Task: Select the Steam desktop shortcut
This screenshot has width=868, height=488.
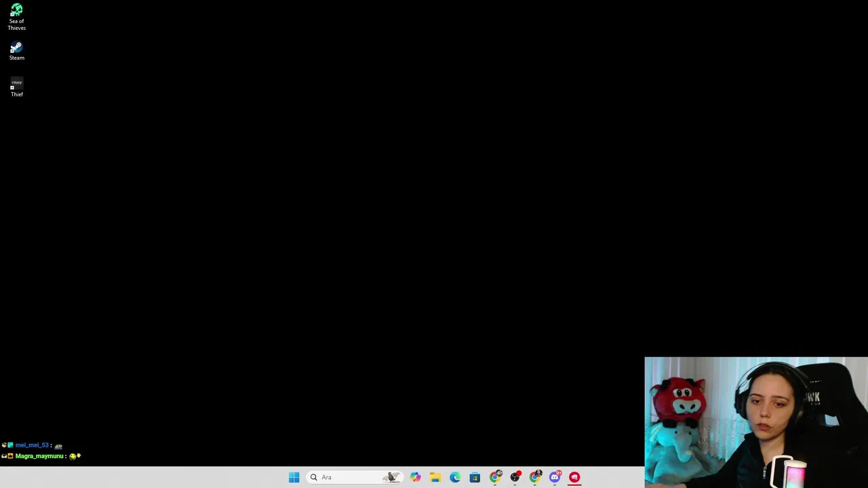Action: 16,51
